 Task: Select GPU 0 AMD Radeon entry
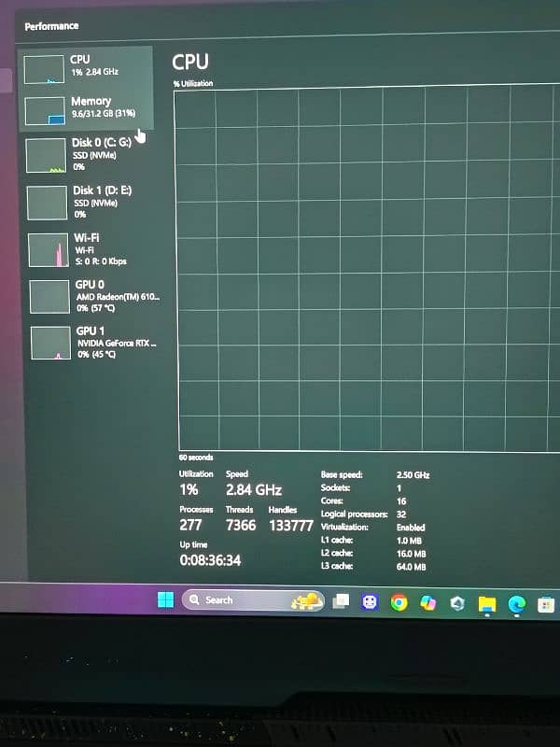click(94, 296)
